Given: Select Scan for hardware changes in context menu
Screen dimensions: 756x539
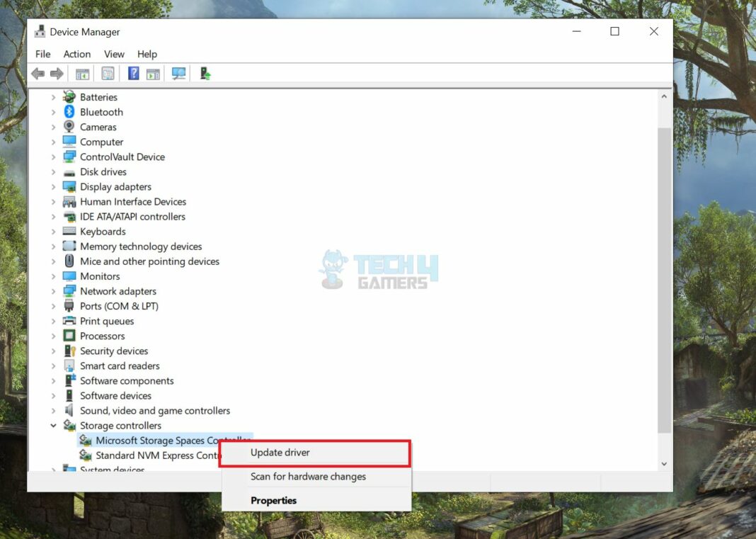Looking at the screenshot, I should click(307, 477).
